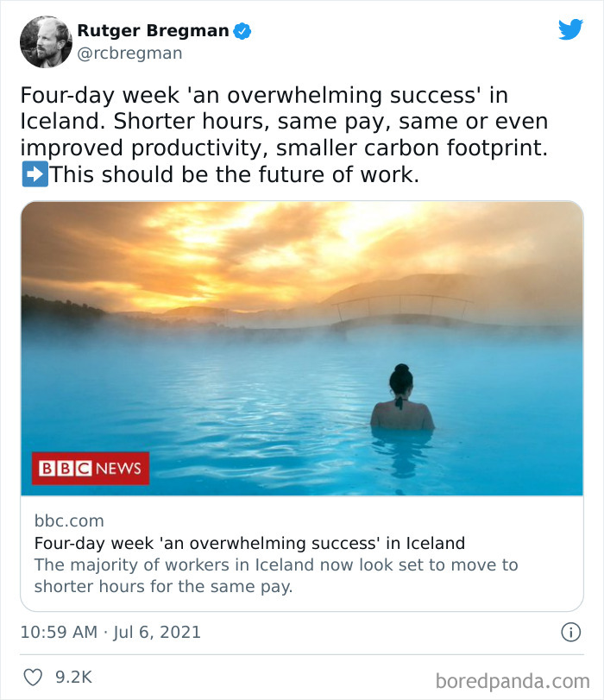Click the heart icon to like the tweet

coord(32,678)
